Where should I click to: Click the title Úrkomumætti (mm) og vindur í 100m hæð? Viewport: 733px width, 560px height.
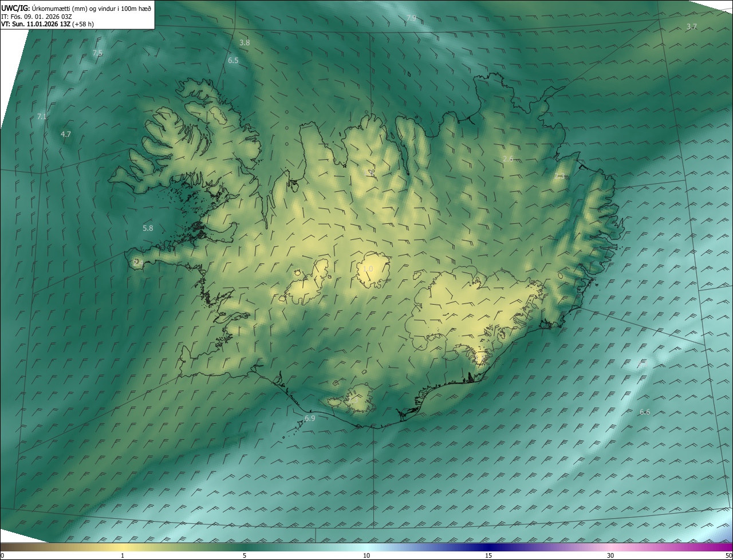point(92,8)
